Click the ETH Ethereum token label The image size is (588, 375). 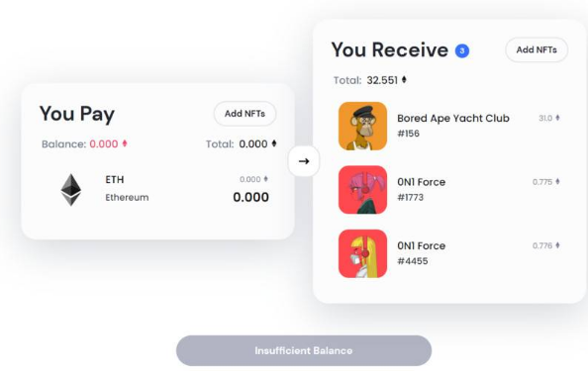tap(127, 189)
